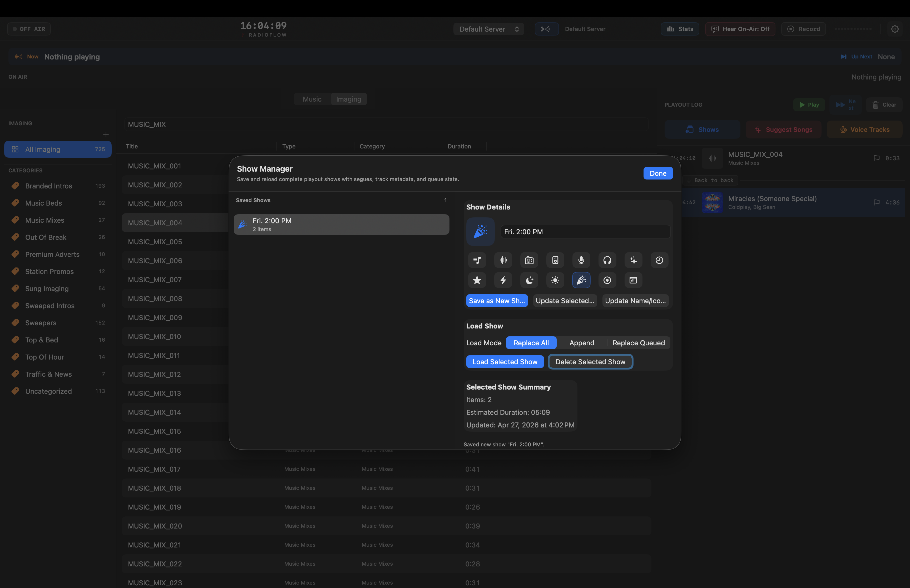The width and height of the screenshot is (910, 588).
Task: Click the MUSIC_MIX_004 waveform thumbnail in log
Action: tap(712, 158)
